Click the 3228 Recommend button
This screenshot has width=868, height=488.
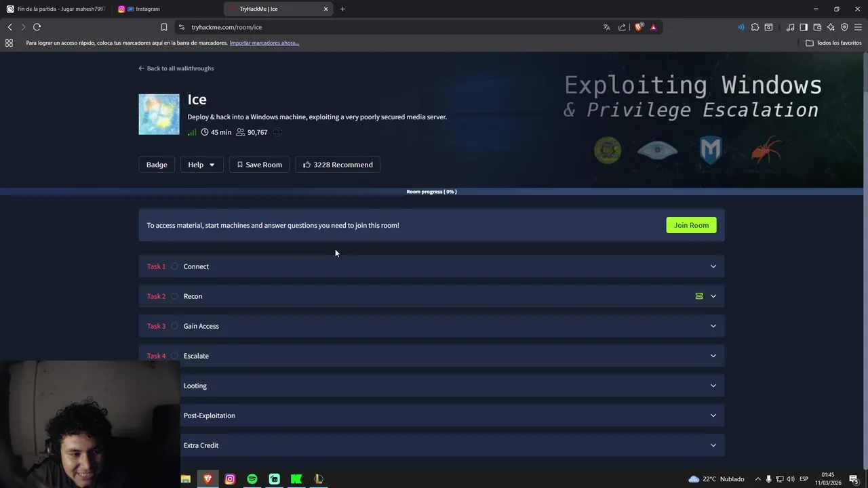338,165
